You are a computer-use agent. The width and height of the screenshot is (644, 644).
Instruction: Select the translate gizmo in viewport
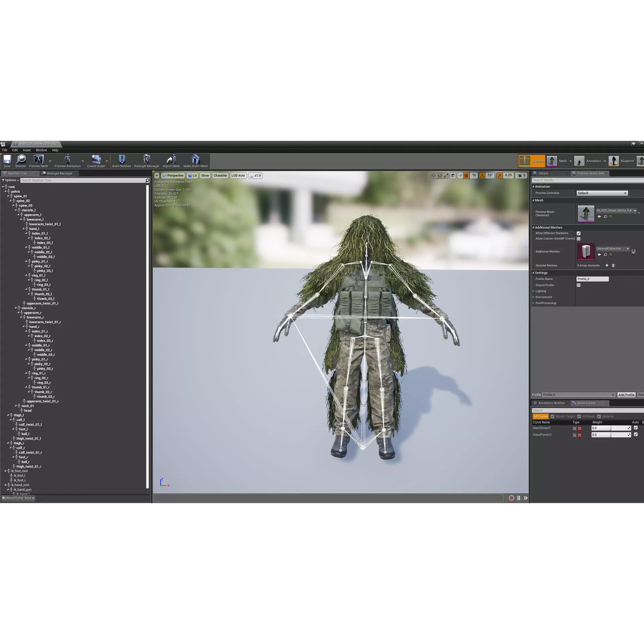[x=433, y=175]
